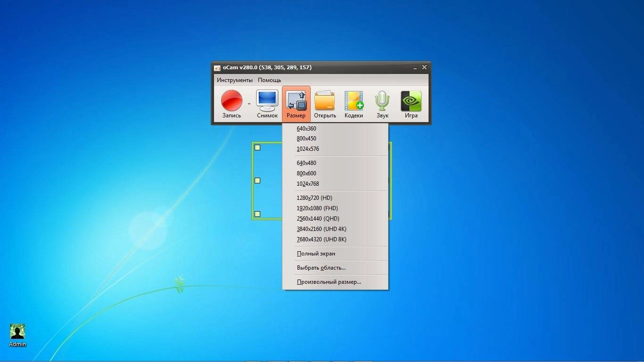Set region to 1920x1080 (FHD)
Image resolution: width=644 pixels, height=362 pixels.
click(x=335, y=208)
